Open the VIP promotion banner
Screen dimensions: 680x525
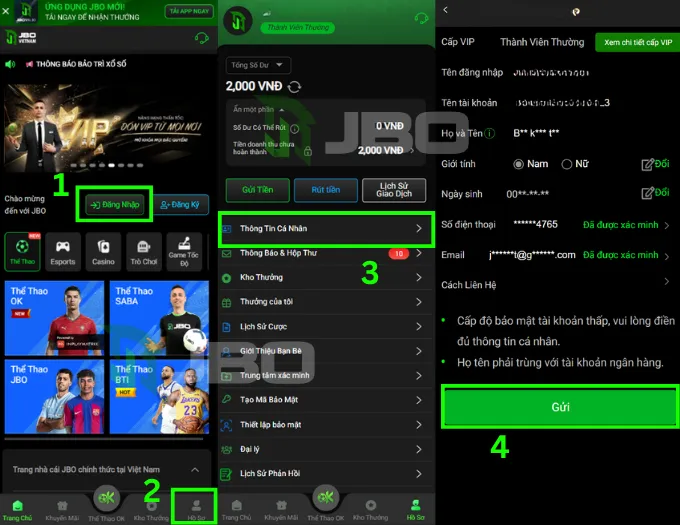pyautogui.click(x=106, y=127)
